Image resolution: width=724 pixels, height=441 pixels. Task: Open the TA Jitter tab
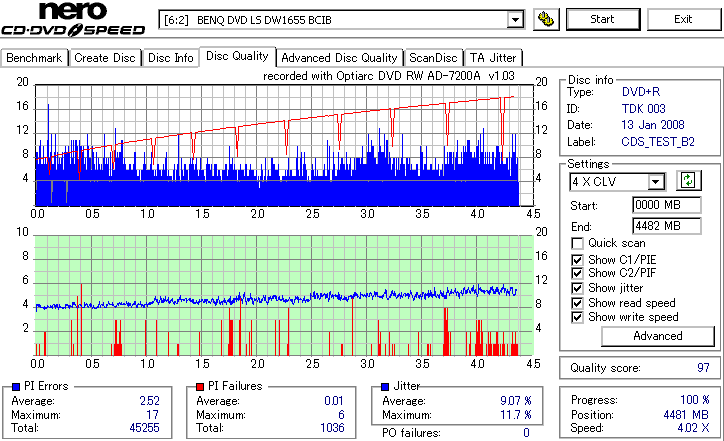click(493, 58)
